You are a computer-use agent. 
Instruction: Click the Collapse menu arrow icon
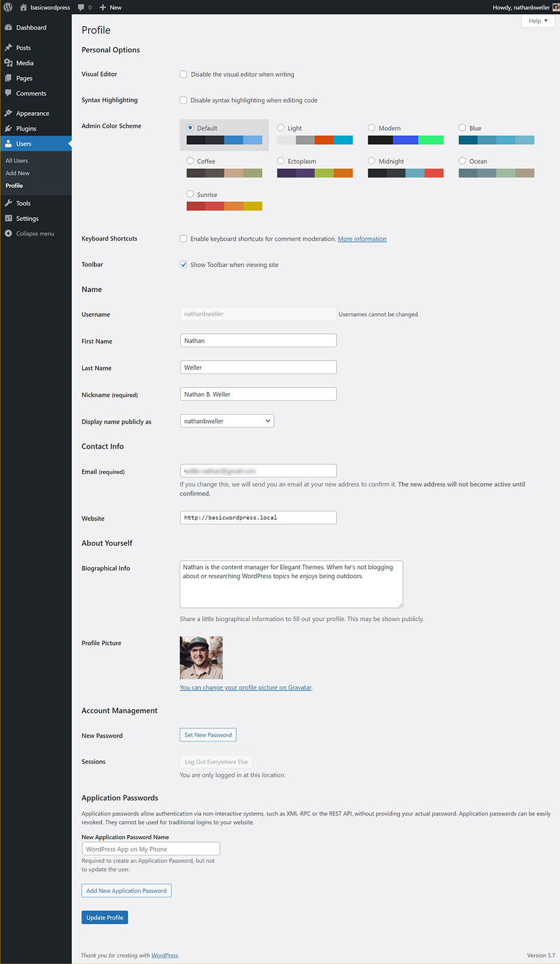click(8, 233)
